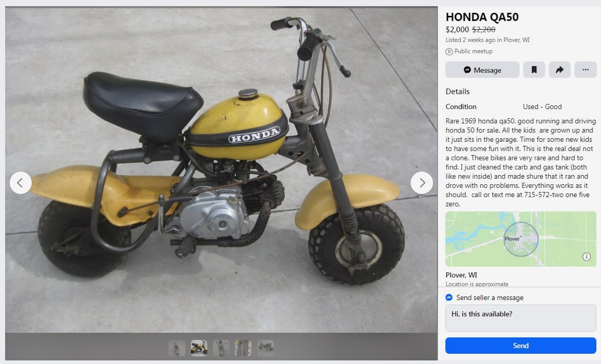Select the fifth photo thumbnail
This screenshot has width=601, height=364.
266,348
